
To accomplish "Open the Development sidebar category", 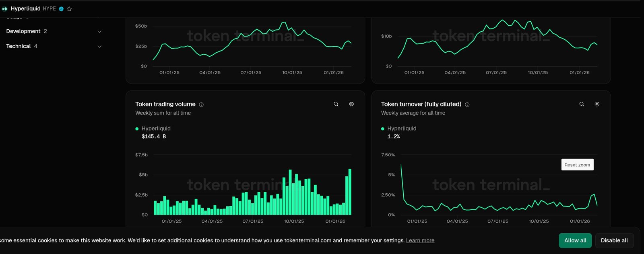I will click(23, 31).
